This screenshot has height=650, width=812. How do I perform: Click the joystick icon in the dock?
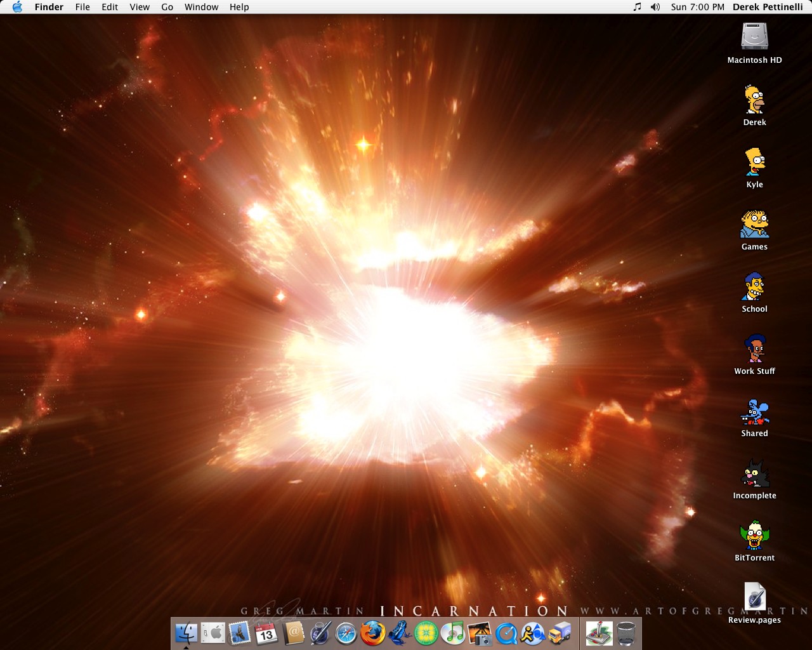click(599, 633)
